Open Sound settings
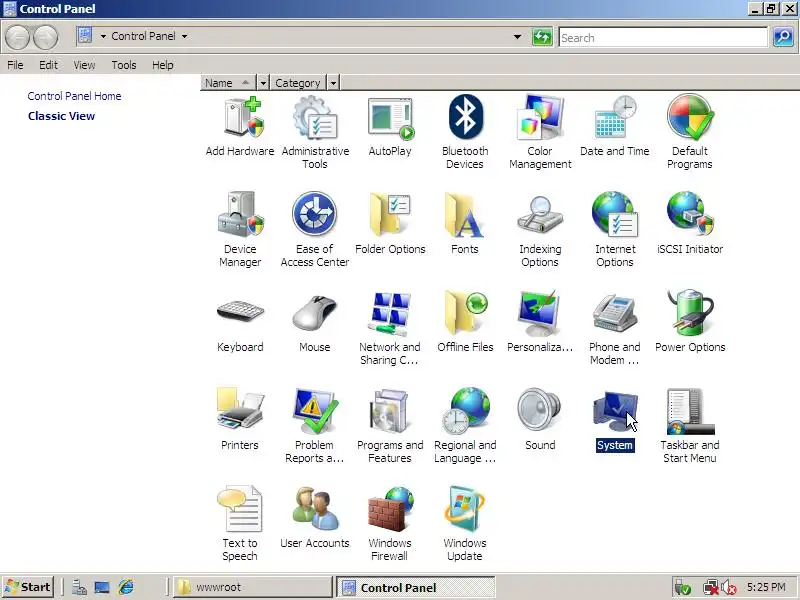Screen dimensions: 800x600 540,420
